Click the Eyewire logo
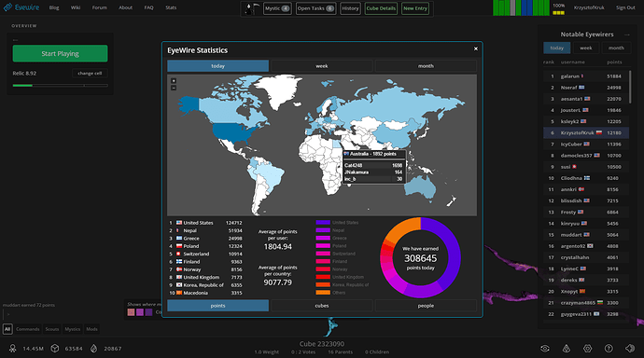This screenshot has height=358, width=644. pyautogui.click(x=21, y=7)
